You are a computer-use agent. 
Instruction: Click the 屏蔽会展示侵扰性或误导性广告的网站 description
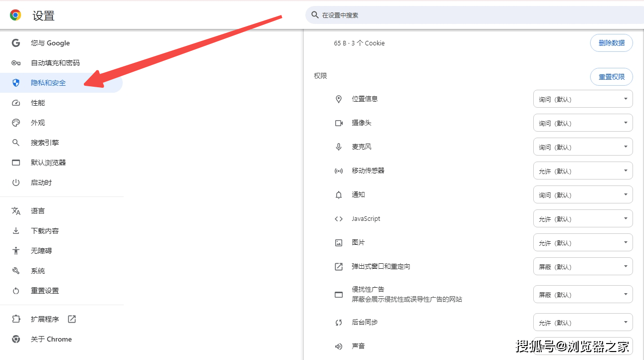[x=407, y=299]
